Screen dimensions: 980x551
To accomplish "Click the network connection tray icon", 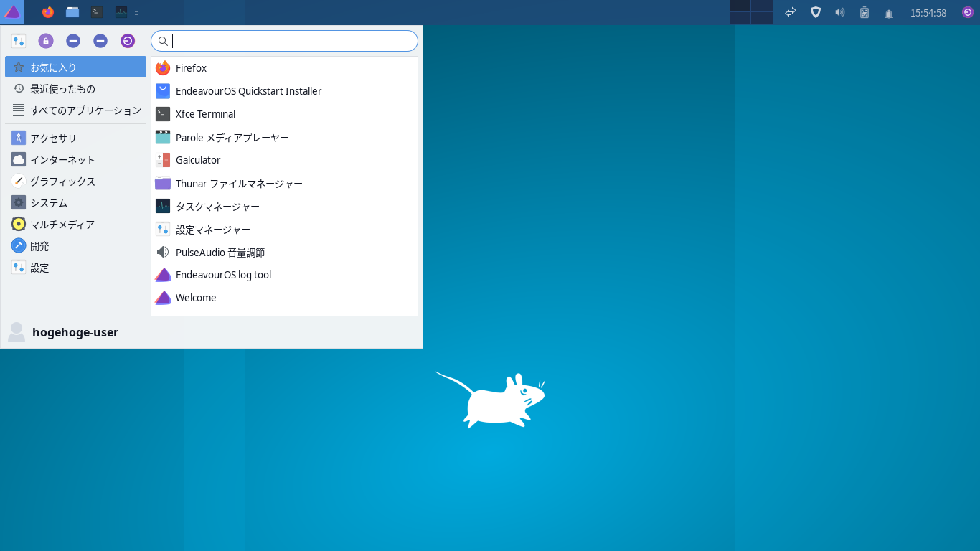I will 791,12.
